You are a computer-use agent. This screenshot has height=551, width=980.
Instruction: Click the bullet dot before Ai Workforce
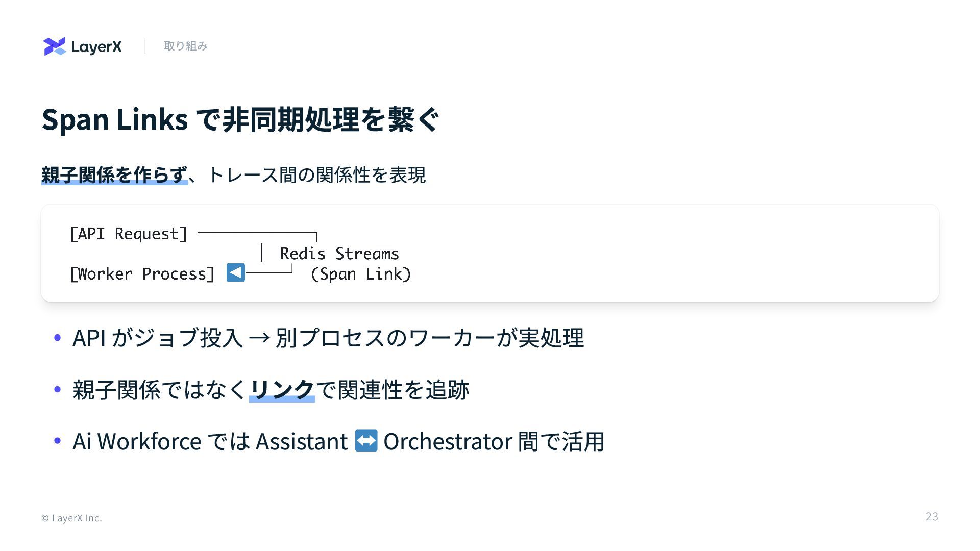(x=57, y=441)
